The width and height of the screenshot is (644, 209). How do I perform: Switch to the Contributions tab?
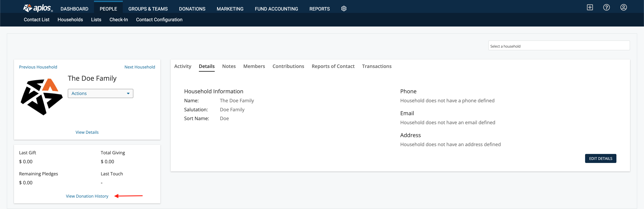(288, 66)
